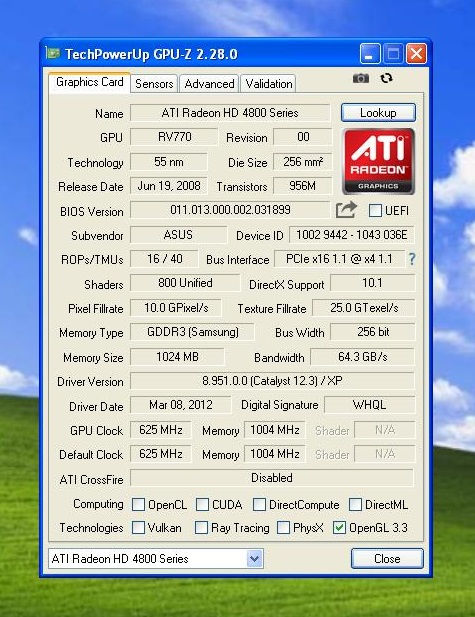Click the Pixel Fillrate value 10.0 GPixel/s
The height and width of the screenshot is (617, 475).
coord(176,308)
